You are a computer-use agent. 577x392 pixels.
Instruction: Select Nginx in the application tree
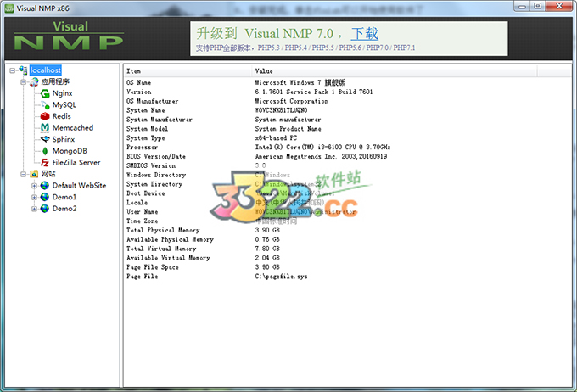tap(62, 93)
